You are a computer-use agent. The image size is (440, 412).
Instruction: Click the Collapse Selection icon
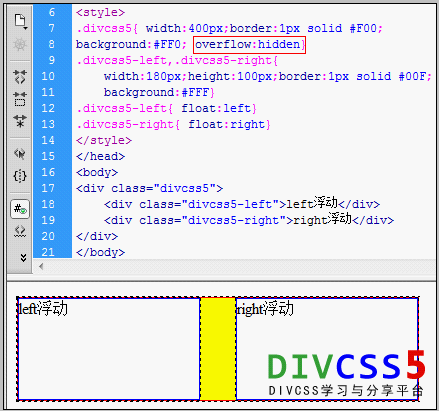[x=20, y=99]
